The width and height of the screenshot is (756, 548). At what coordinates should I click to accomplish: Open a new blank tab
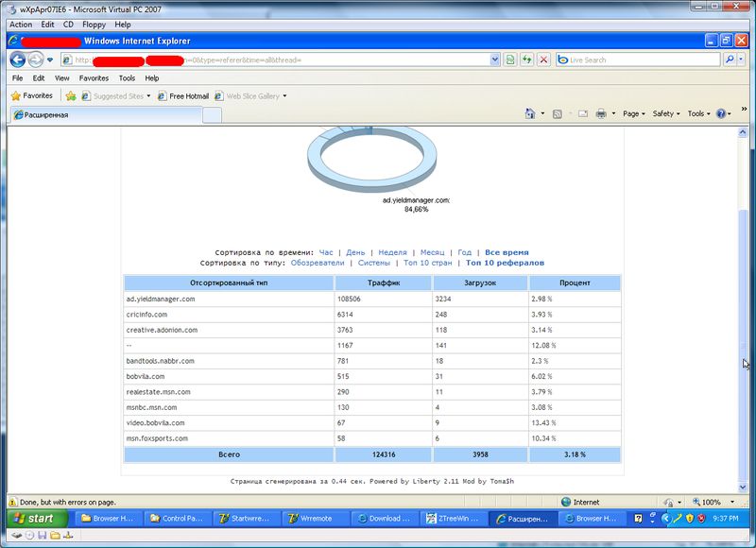pyautogui.click(x=212, y=115)
